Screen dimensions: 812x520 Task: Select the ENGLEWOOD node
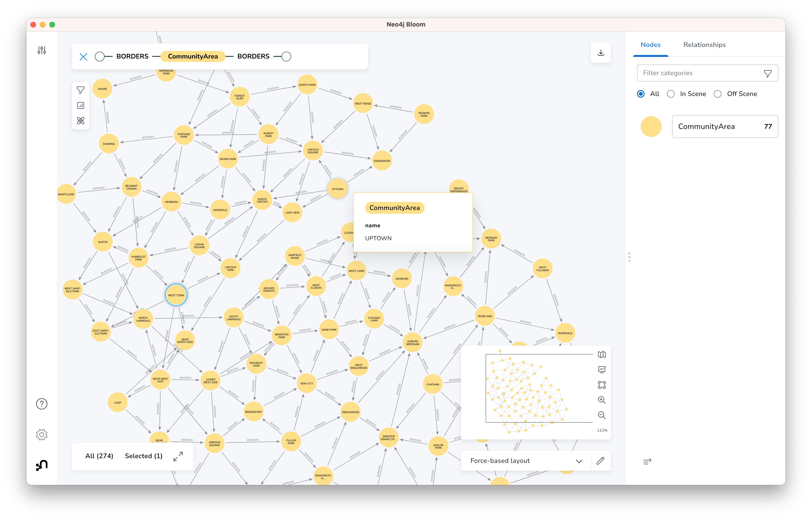(350, 412)
